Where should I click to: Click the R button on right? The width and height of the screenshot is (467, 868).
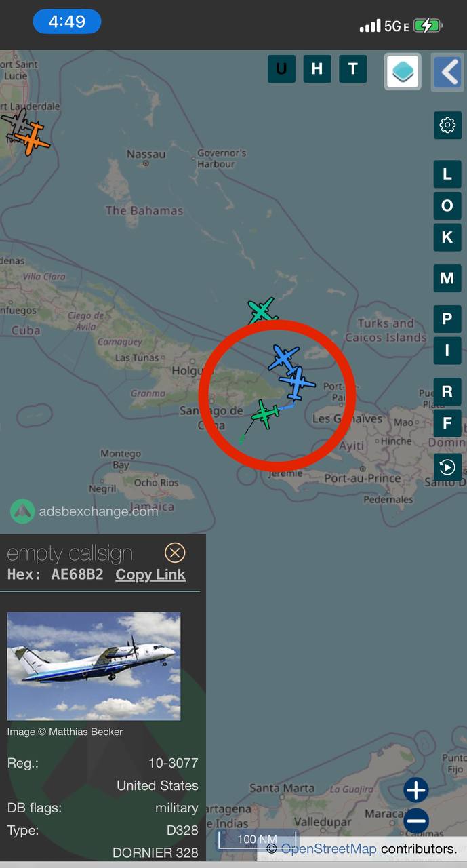447,392
